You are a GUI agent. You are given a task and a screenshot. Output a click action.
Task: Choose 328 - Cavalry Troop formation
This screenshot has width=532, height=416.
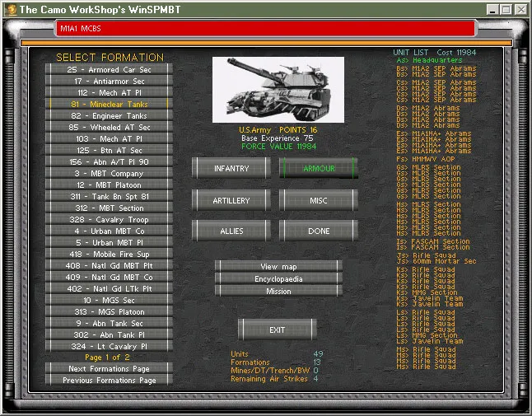110,220
